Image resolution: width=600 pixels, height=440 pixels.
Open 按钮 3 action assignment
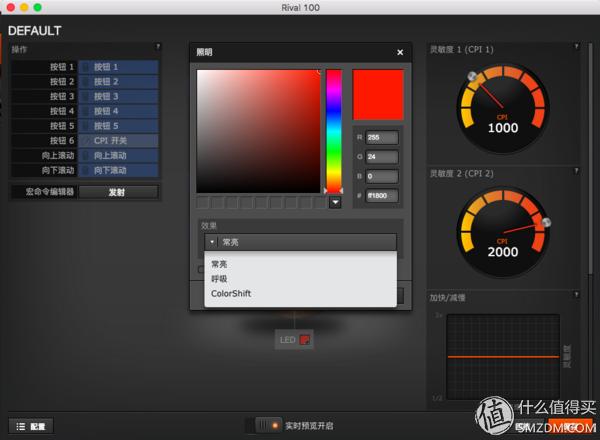point(118,96)
